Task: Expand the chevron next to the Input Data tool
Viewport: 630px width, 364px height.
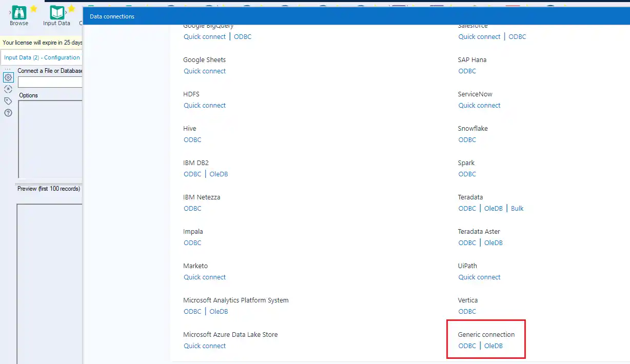Action: click(67, 12)
